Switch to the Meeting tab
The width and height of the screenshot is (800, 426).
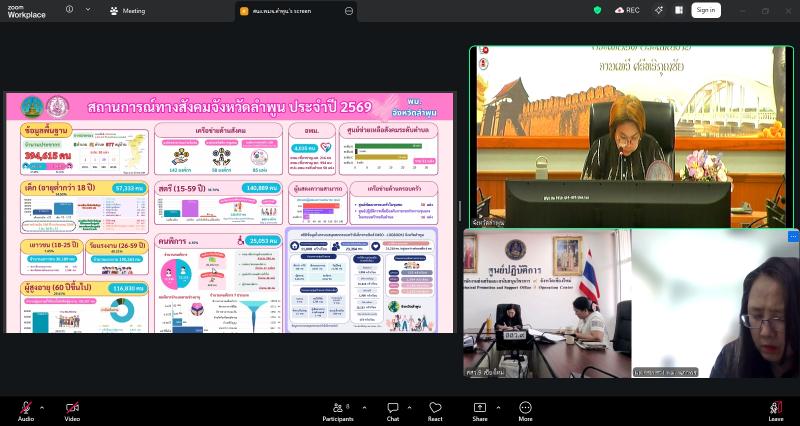pos(128,11)
